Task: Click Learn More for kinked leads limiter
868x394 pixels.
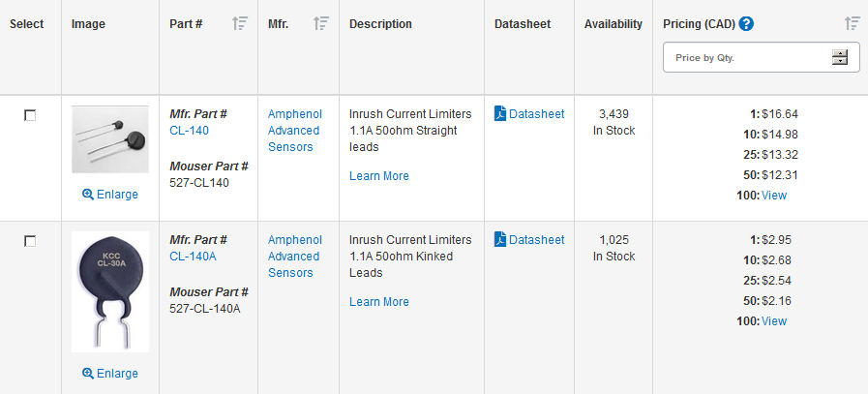Action: tap(379, 301)
